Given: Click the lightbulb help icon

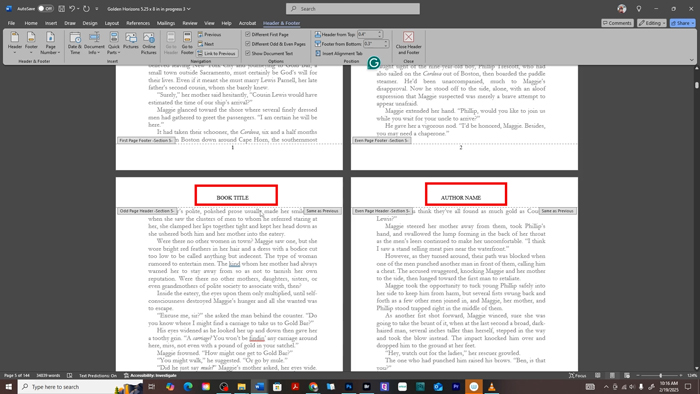Looking at the screenshot, I should pos(639,8).
